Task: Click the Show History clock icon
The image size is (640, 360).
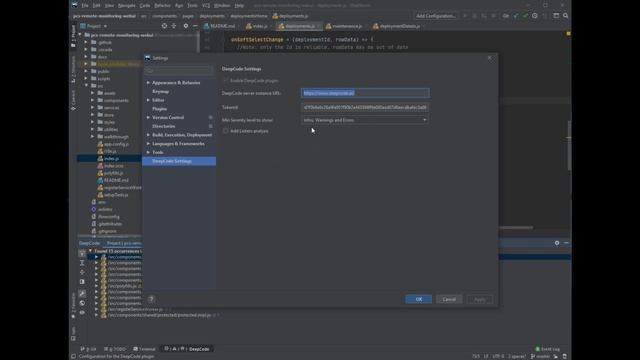Action: pos(535,16)
